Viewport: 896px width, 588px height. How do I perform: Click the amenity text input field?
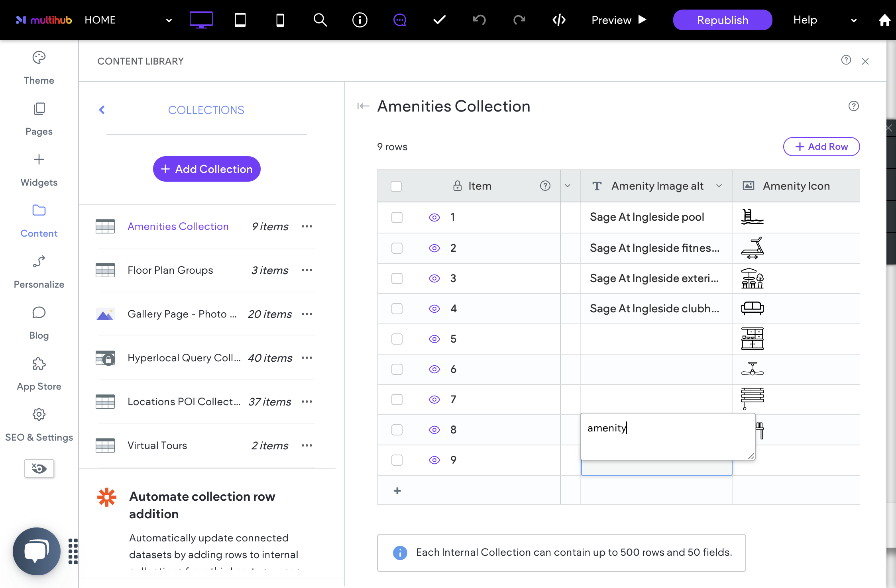tap(668, 436)
